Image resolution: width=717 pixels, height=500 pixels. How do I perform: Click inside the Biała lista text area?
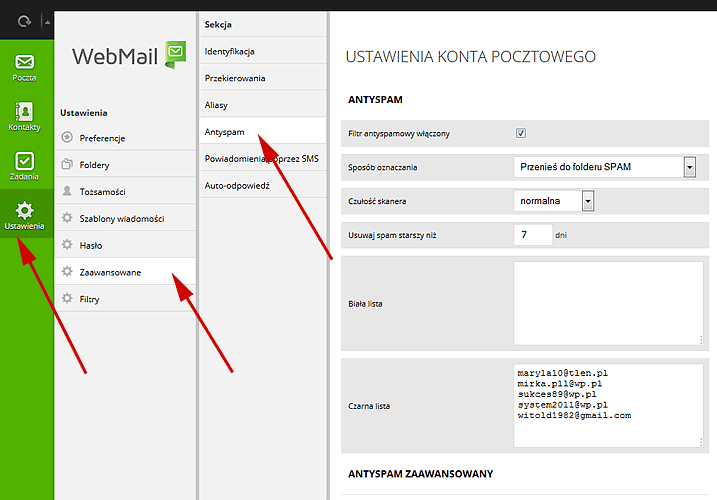(x=608, y=303)
